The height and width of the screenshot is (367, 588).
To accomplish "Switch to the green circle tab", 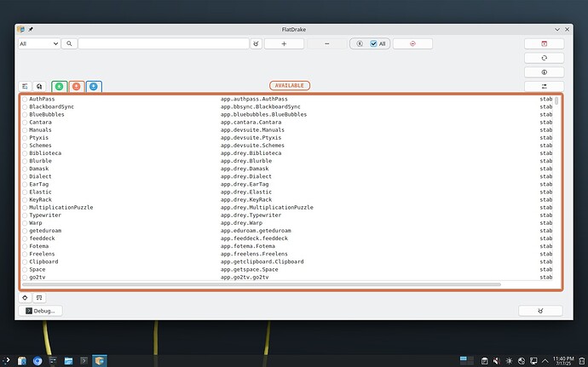I will click(x=60, y=87).
